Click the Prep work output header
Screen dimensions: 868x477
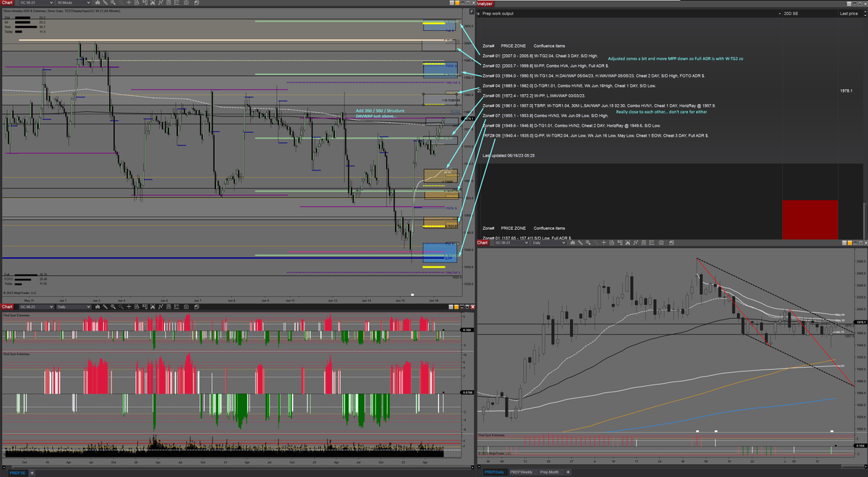point(498,14)
